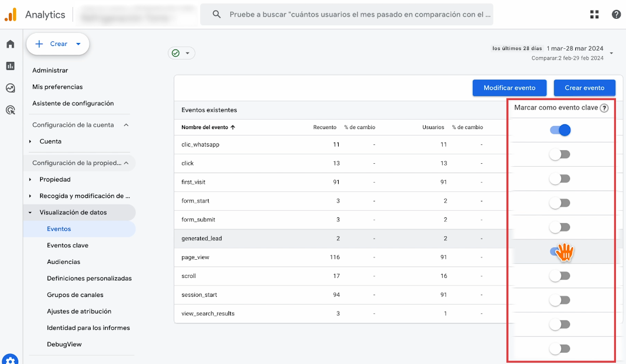The image size is (626, 364).
Task: Turn on key event toggle for page_view
Action: [560, 276]
